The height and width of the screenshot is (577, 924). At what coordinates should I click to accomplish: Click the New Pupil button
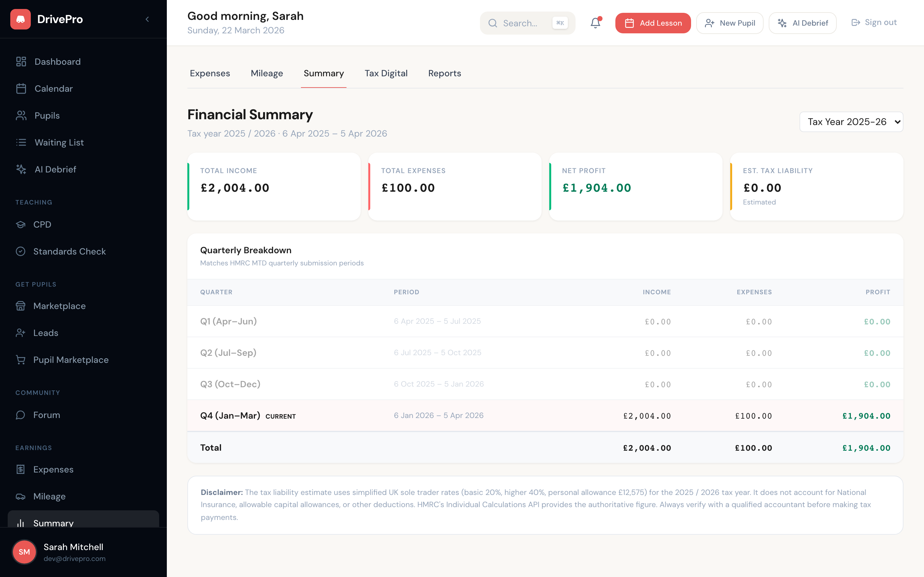point(729,23)
